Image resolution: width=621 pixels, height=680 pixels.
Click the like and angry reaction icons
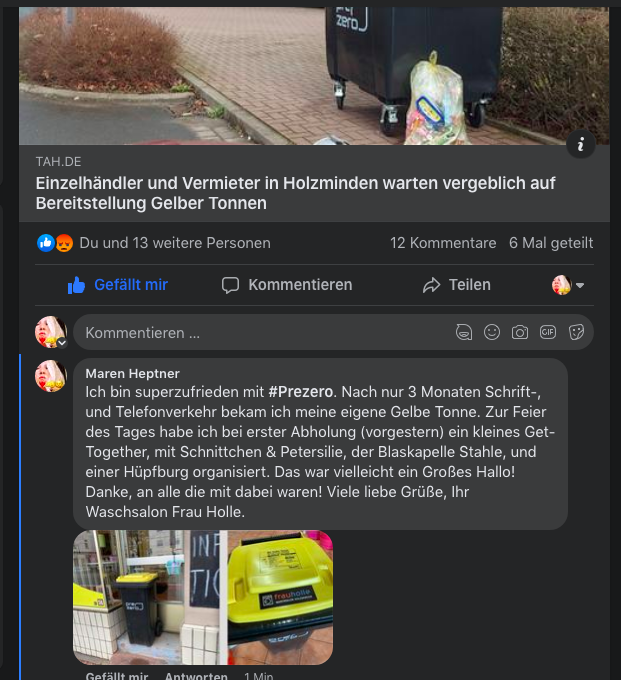[55, 243]
